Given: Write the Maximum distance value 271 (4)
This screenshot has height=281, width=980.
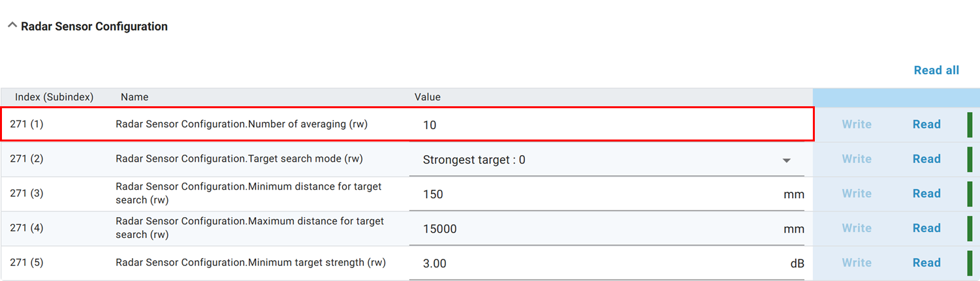Looking at the screenshot, I should pyautogui.click(x=856, y=228).
